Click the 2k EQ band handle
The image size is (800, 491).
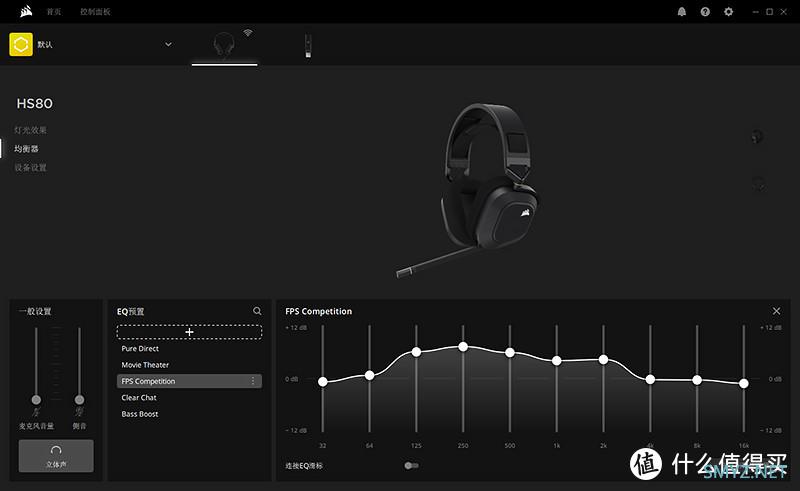603,359
